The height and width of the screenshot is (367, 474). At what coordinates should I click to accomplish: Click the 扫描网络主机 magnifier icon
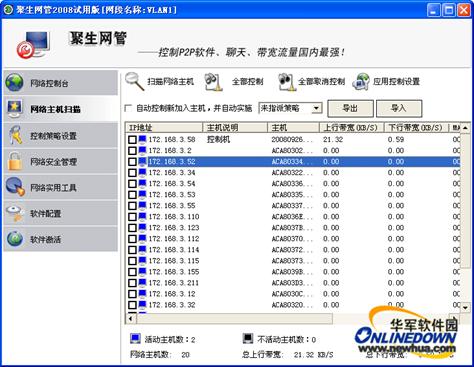[135, 81]
